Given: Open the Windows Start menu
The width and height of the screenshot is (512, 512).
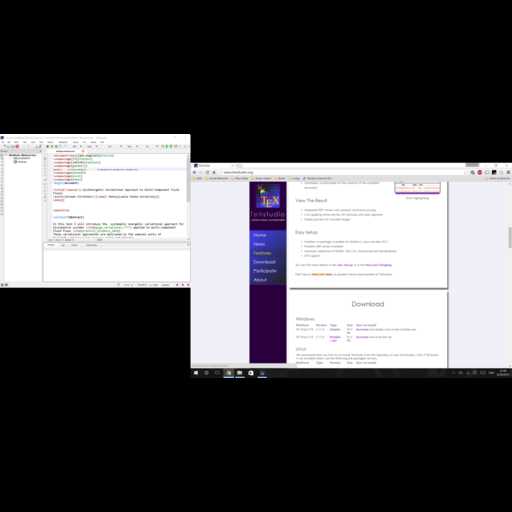Looking at the screenshot, I should 196,373.
